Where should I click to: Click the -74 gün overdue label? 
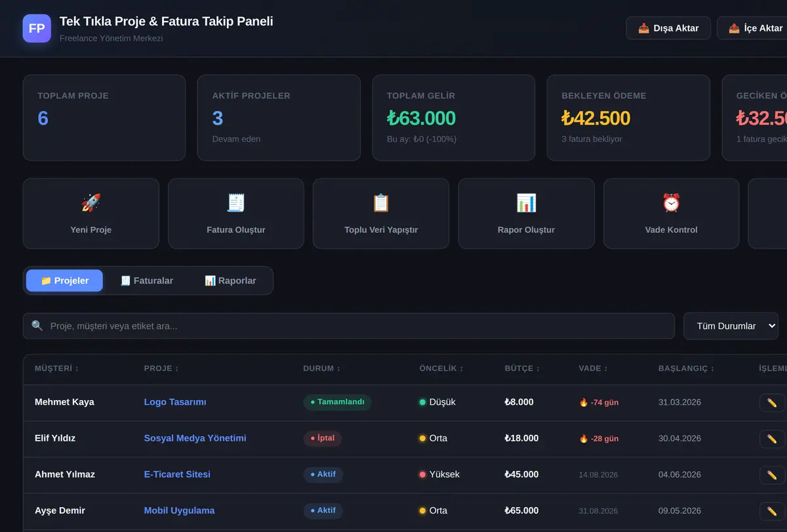(599, 402)
